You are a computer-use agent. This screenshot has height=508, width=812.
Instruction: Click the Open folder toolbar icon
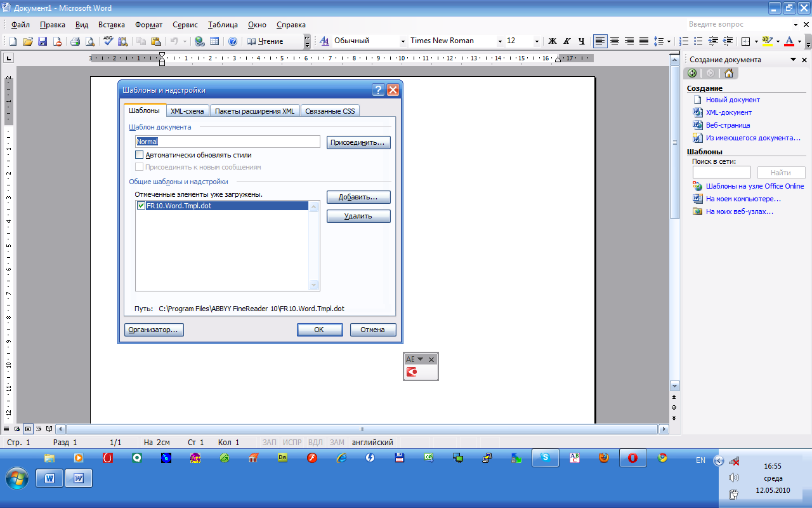pos(28,41)
